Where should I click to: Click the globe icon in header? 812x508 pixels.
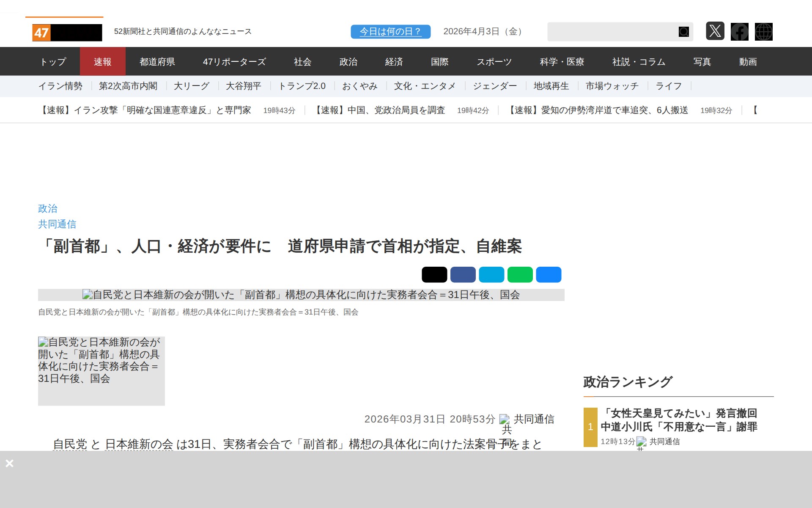point(763,32)
